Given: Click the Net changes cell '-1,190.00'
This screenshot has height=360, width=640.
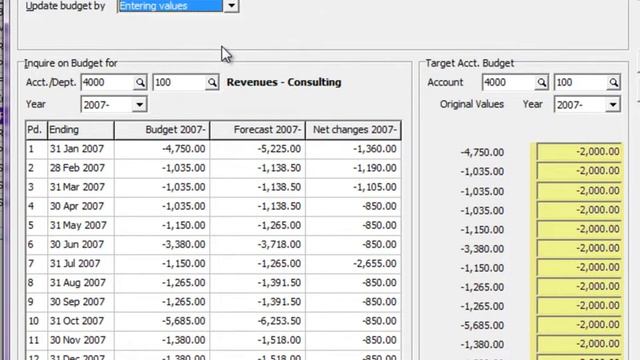Looking at the screenshot, I should [353, 168].
